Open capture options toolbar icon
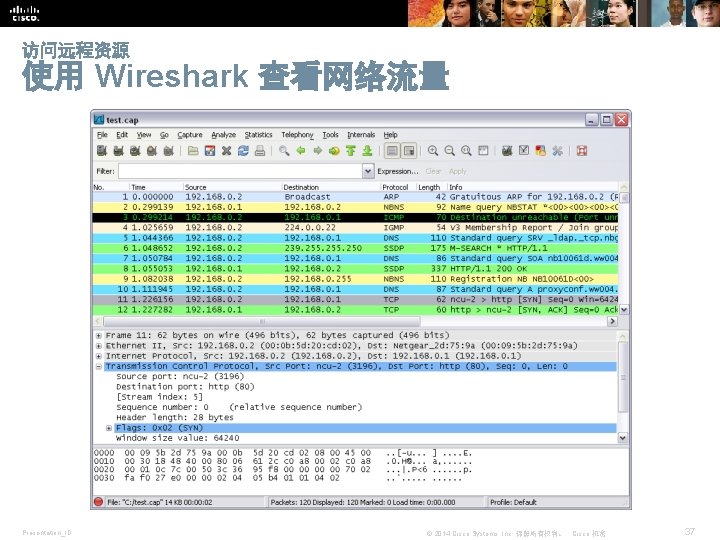 (118, 151)
